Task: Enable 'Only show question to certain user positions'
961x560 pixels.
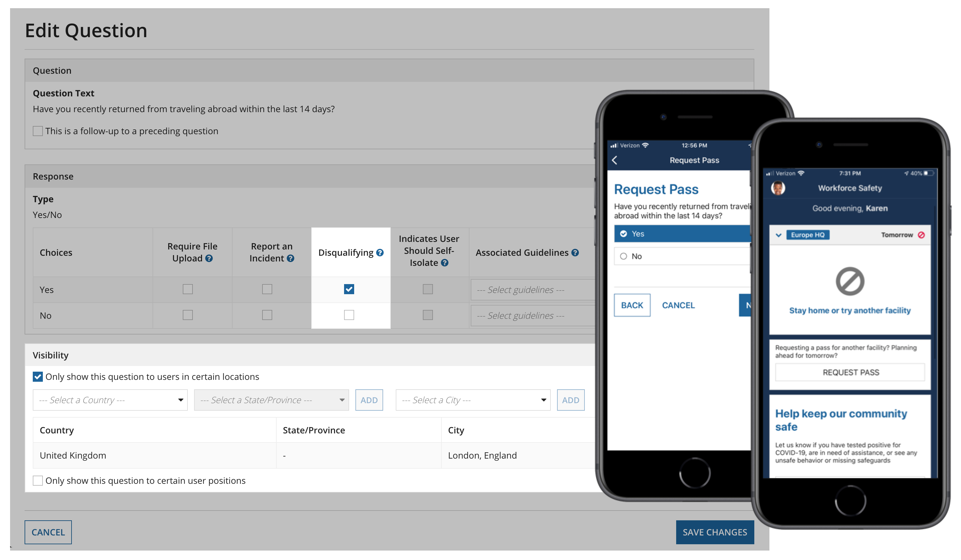Action: [38, 481]
